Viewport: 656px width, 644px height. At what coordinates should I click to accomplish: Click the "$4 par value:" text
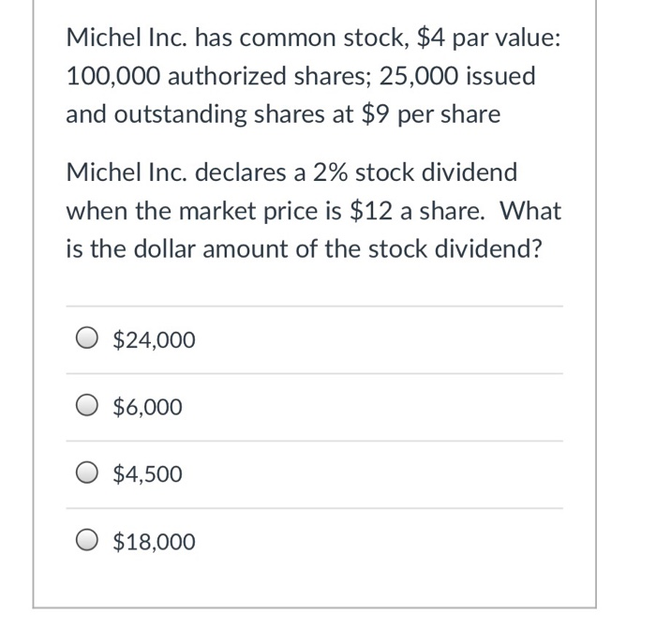click(488, 37)
